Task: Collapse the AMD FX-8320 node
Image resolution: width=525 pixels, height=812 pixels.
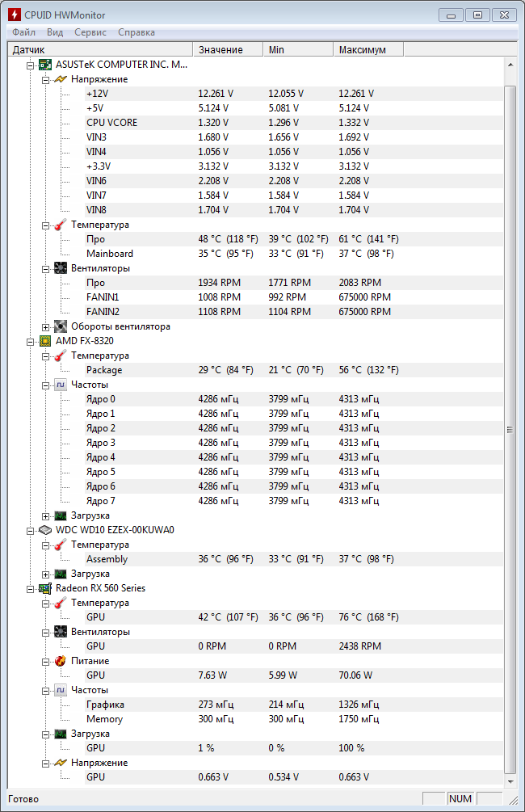Action: click(31, 342)
